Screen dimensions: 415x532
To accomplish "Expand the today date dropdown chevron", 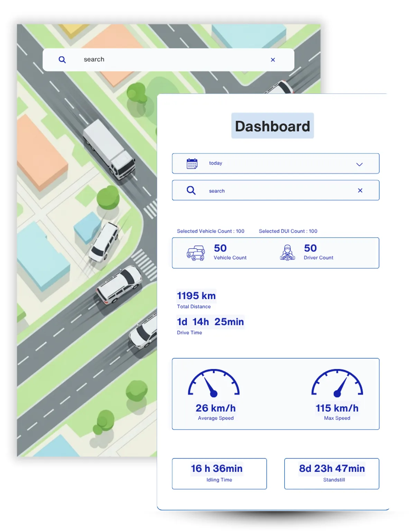I will [359, 164].
